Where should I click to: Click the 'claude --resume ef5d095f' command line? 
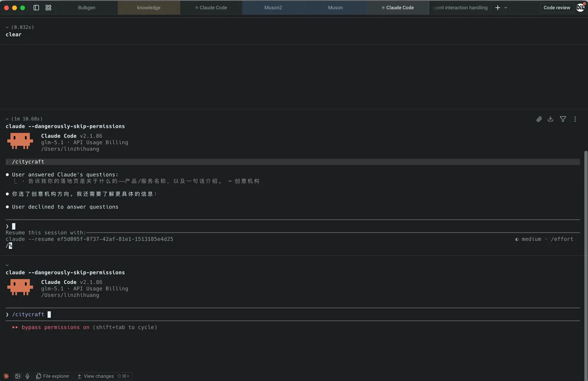[x=89, y=239]
